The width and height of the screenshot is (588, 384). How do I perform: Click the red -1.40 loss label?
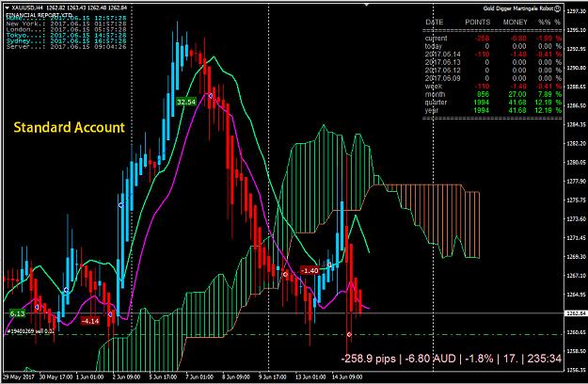(x=310, y=270)
